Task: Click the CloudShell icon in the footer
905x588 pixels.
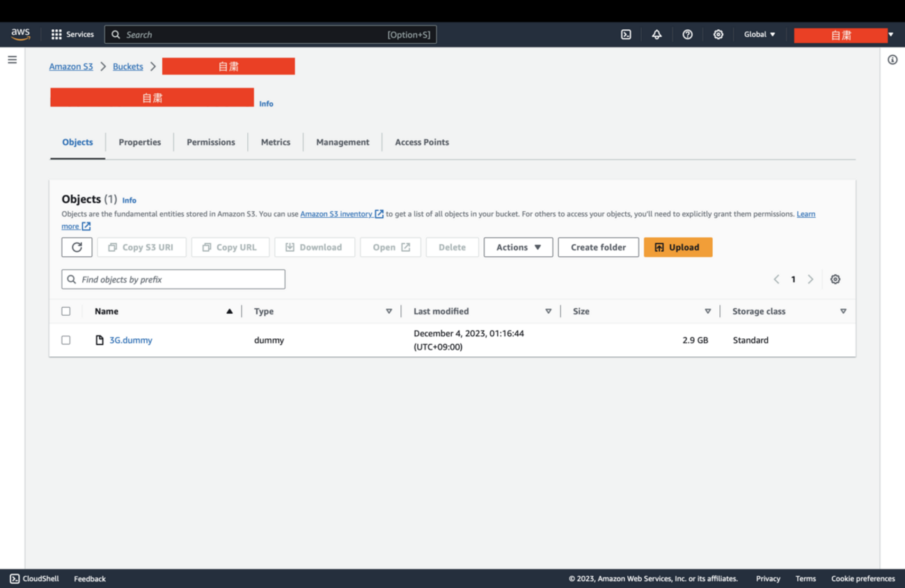Action: click(x=15, y=578)
